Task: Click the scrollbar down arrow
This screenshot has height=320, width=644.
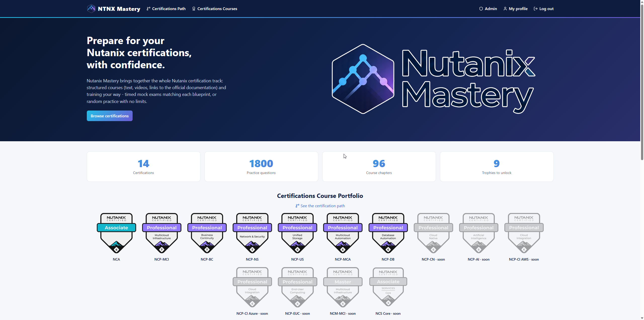Action: click(642, 318)
